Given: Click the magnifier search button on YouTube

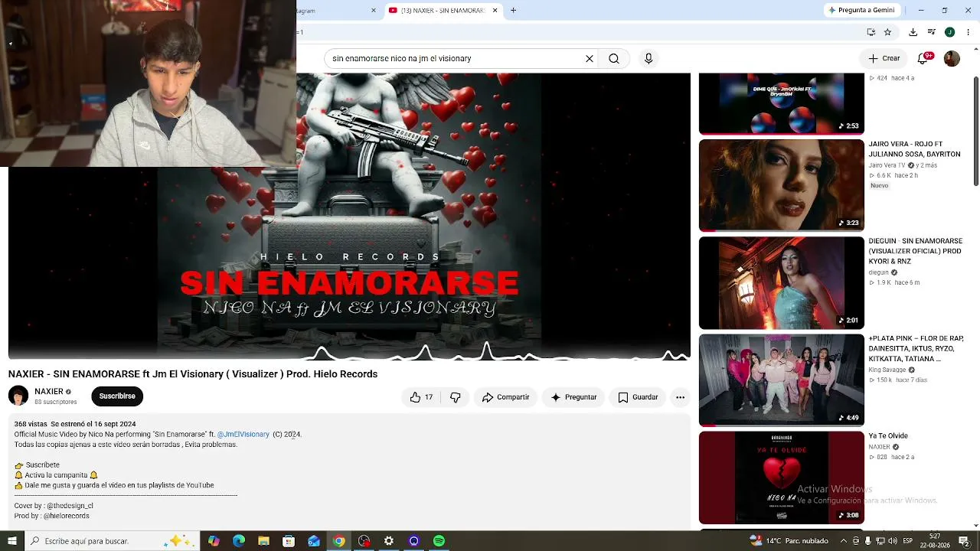Looking at the screenshot, I should click(614, 58).
